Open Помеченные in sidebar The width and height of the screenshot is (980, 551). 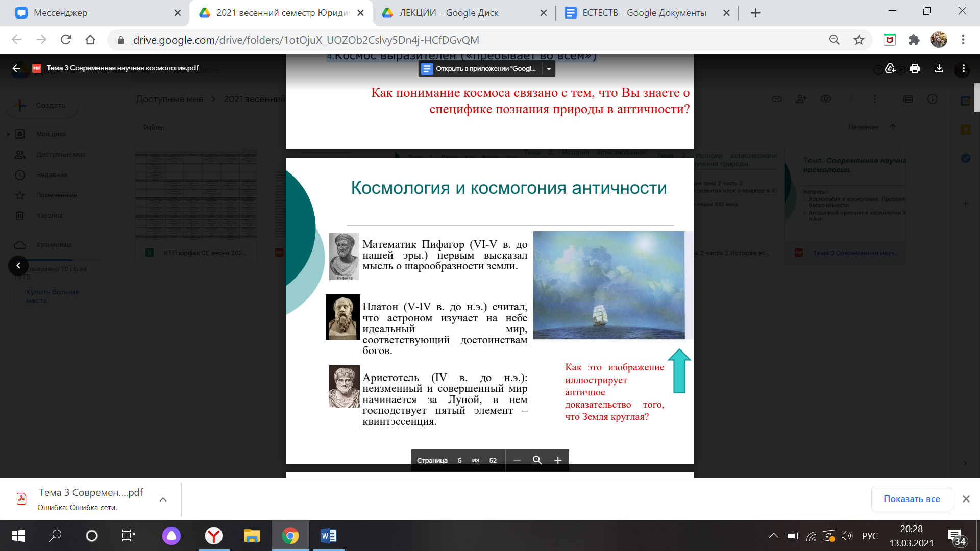(57, 195)
